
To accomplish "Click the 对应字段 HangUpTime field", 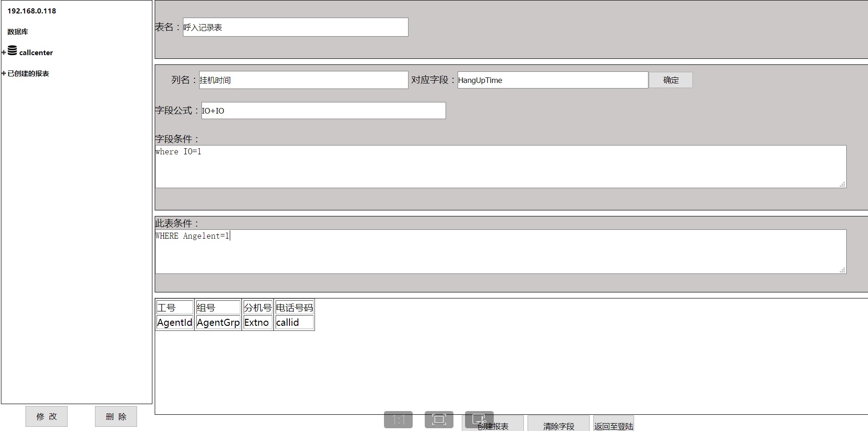I will click(552, 80).
